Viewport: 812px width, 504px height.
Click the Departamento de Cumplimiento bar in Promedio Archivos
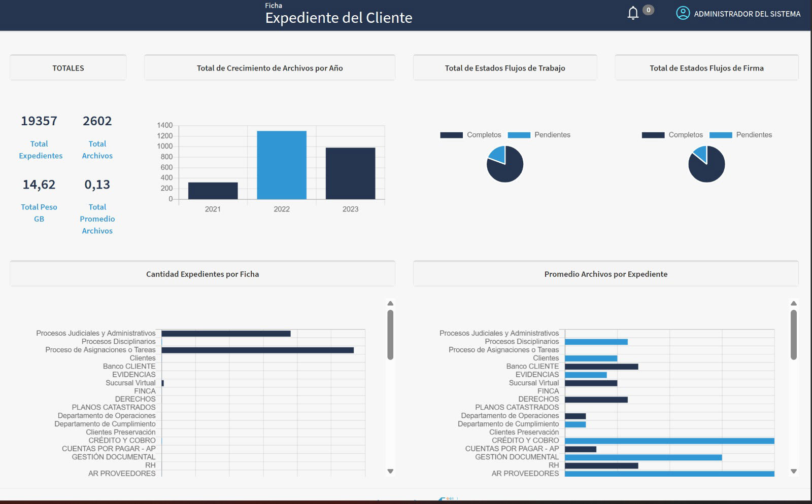pos(576,424)
